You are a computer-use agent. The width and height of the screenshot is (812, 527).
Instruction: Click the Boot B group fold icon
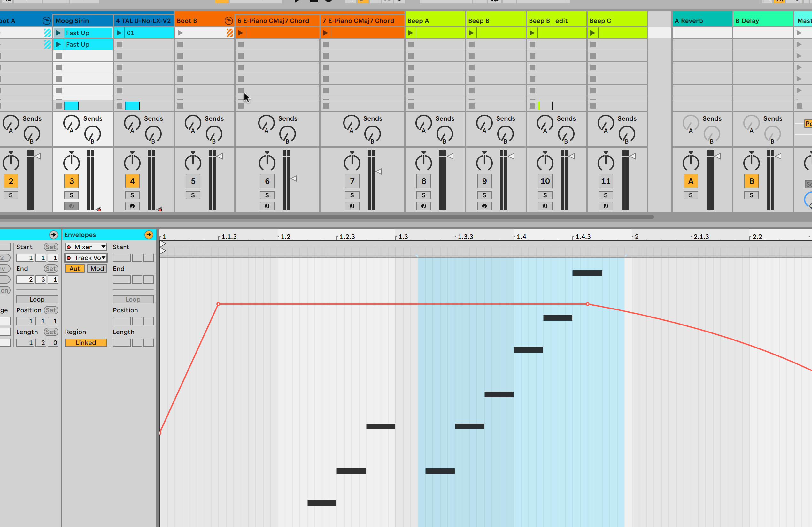(x=228, y=21)
